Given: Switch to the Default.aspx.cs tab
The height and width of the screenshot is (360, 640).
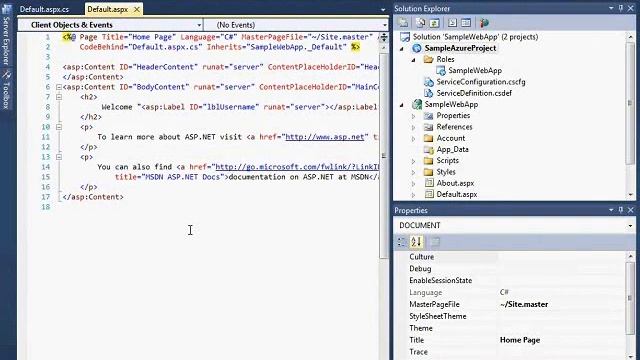Looking at the screenshot, I should (x=44, y=9).
